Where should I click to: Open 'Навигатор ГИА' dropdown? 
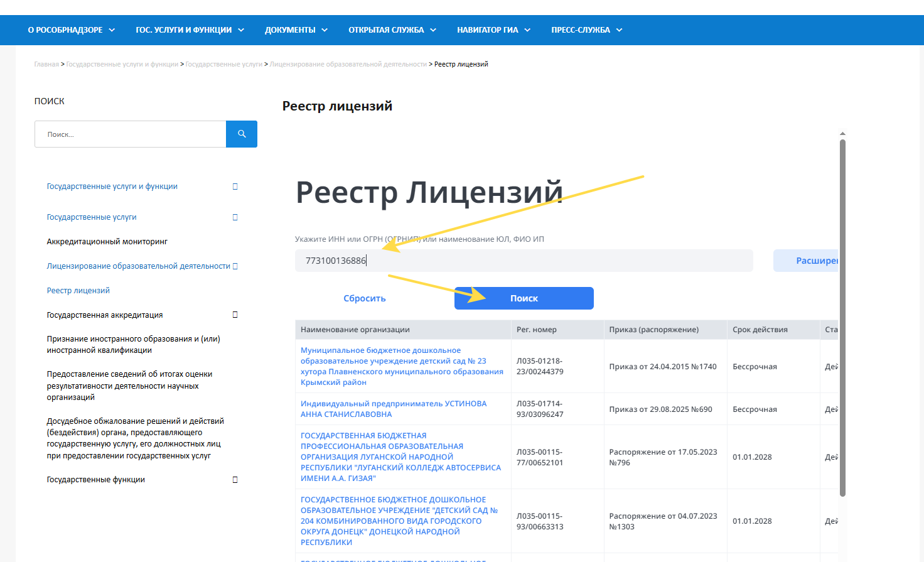point(493,30)
